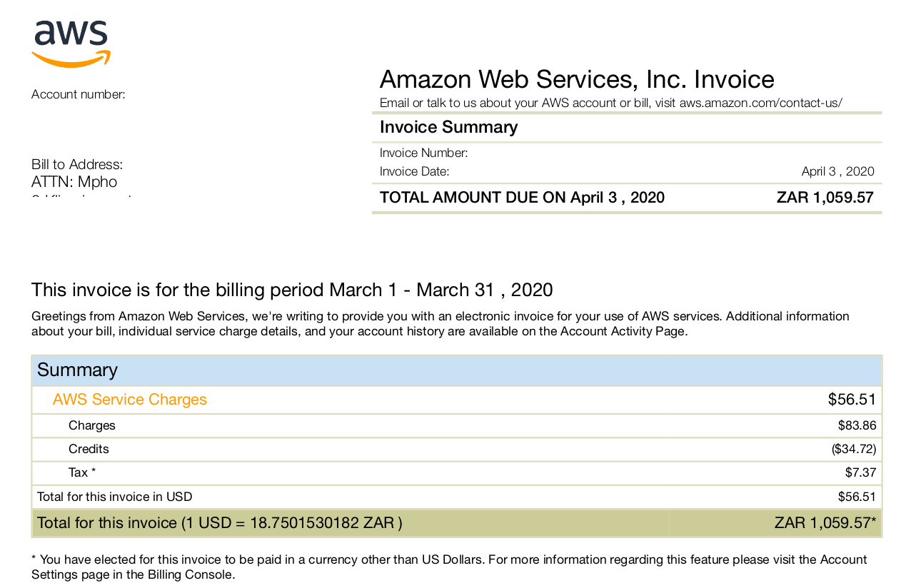Click the April 3, 2020 invoice date value
906x588 pixels.
pyautogui.click(x=837, y=171)
